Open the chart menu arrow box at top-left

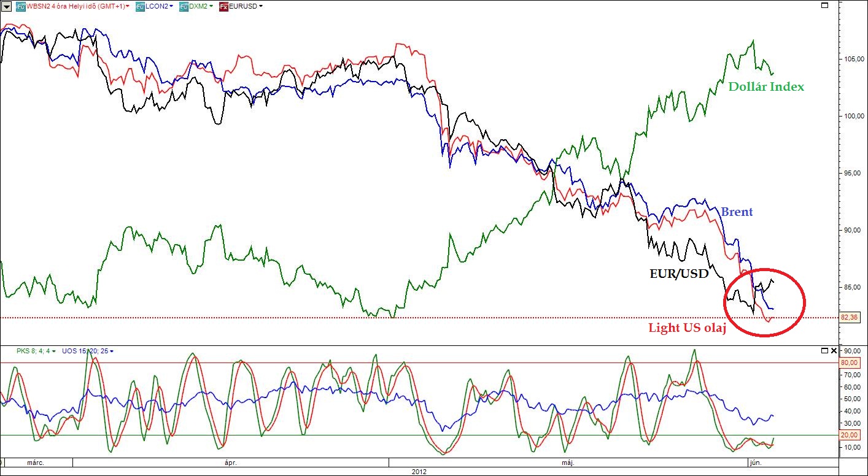7,6
